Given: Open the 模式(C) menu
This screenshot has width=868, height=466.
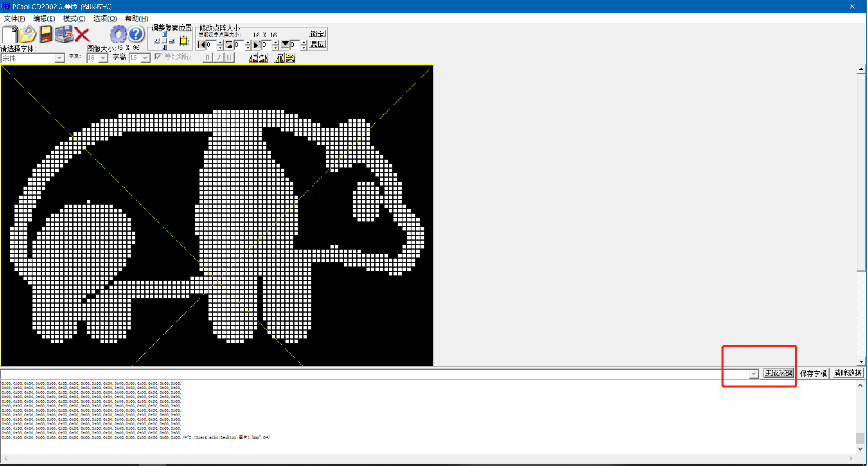Looking at the screenshot, I should tap(74, 18).
